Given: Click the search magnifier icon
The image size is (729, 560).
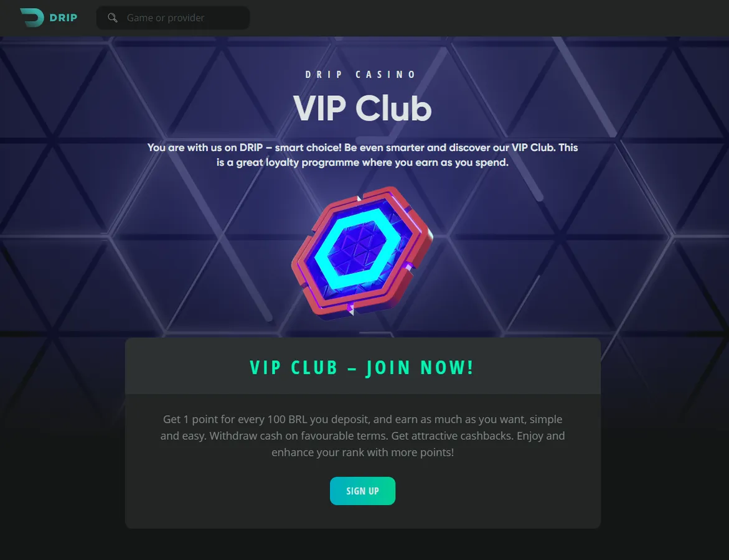Looking at the screenshot, I should pyautogui.click(x=113, y=17).
